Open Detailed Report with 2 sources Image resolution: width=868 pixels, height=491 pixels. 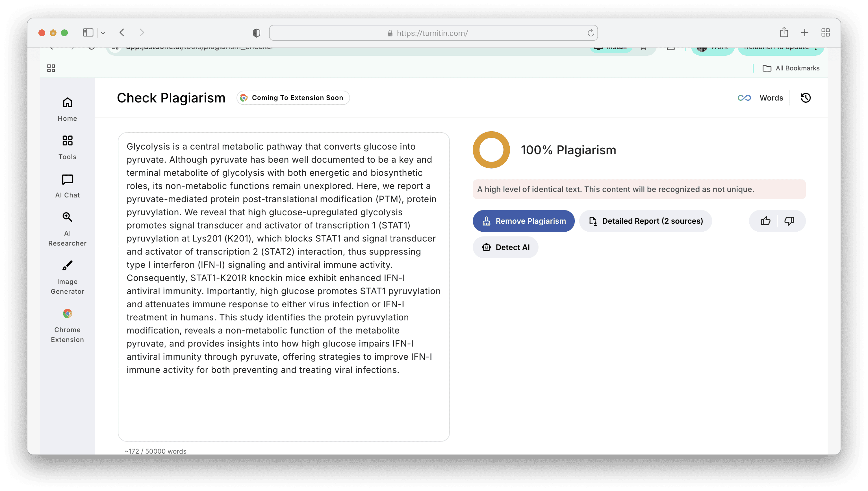[x=645, y=221]
